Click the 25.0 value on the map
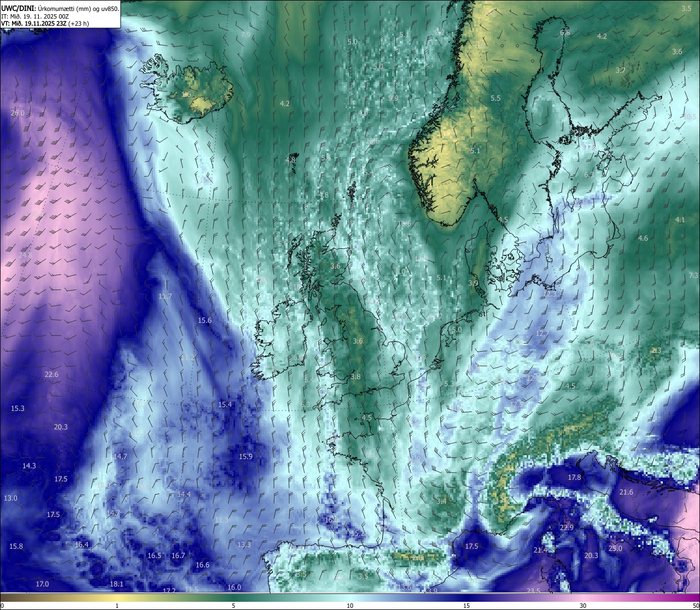Screen dimensions: 700x610 pyautogui.click(x=615, y=548)
